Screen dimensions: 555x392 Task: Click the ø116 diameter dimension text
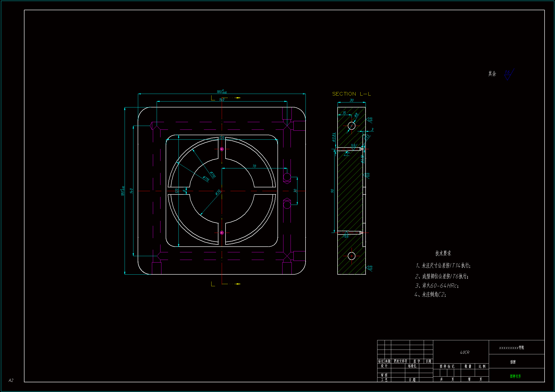[206, 179]
